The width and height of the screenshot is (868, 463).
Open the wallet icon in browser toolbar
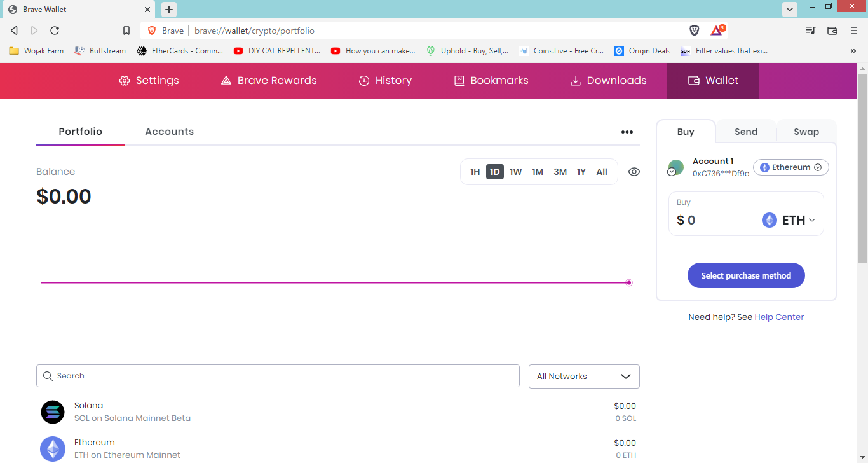coord(832,31)
